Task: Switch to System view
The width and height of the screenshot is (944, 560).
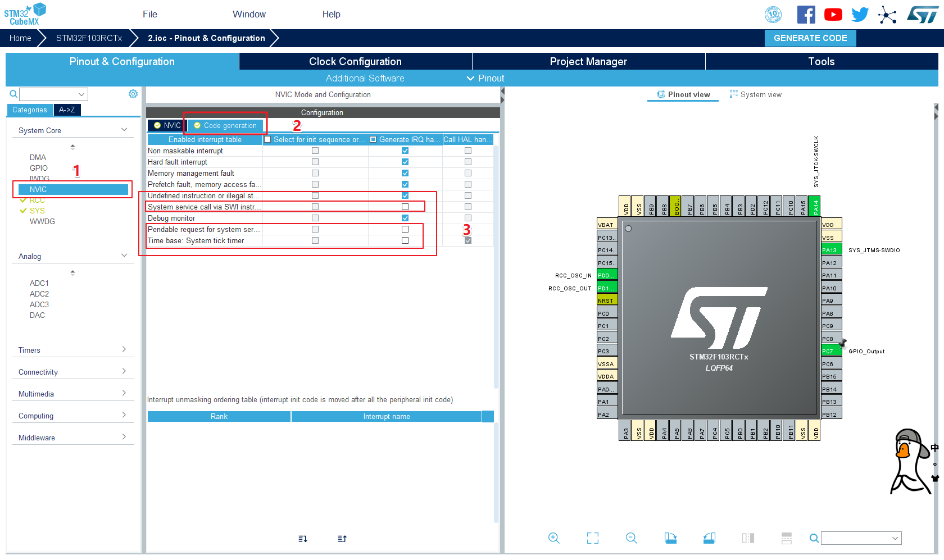Action: [756, 94]
